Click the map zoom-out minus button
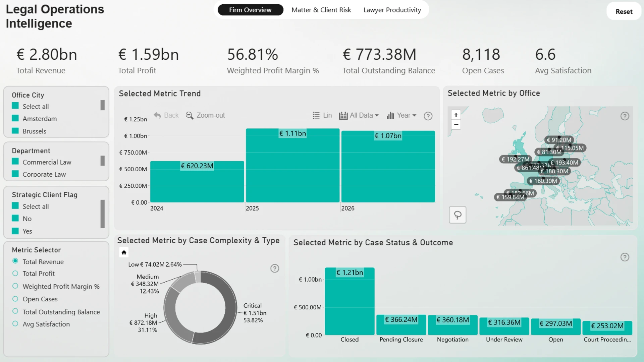Viewport: 644px width, 362px height. [456, 125]
